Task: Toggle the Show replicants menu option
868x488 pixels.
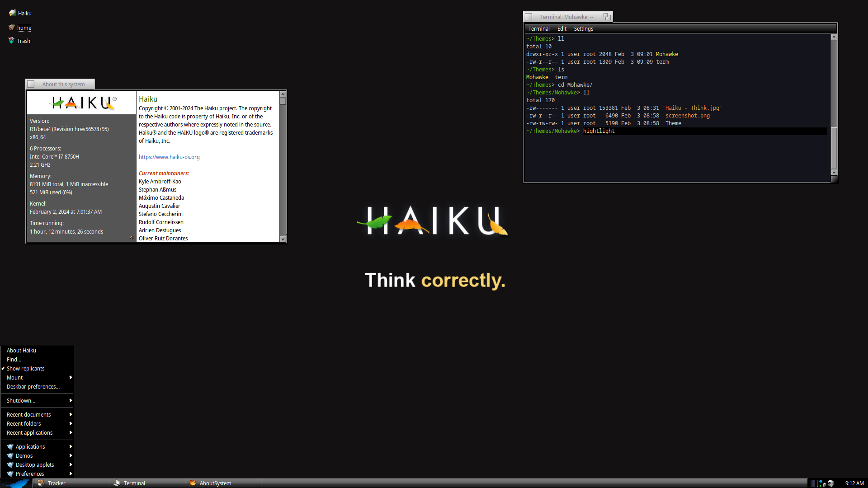Action: (x=25, y=368)
